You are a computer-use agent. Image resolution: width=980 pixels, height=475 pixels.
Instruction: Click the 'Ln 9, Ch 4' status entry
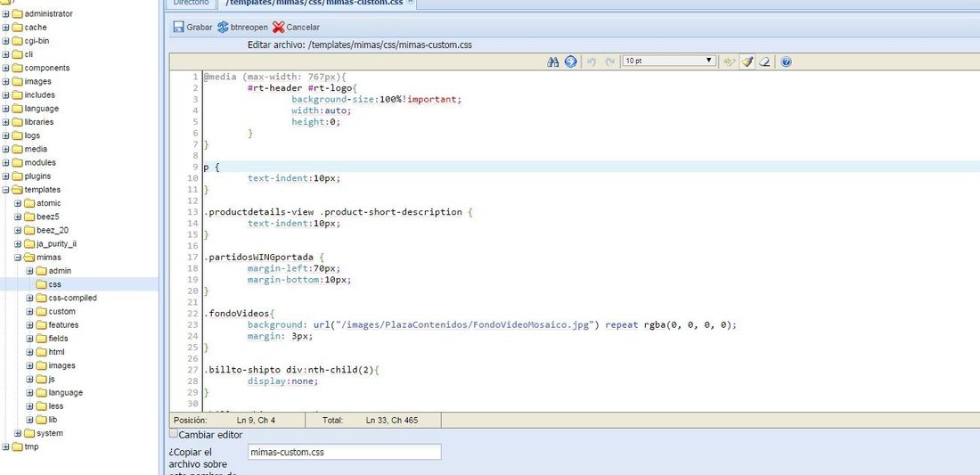(256, 421)
